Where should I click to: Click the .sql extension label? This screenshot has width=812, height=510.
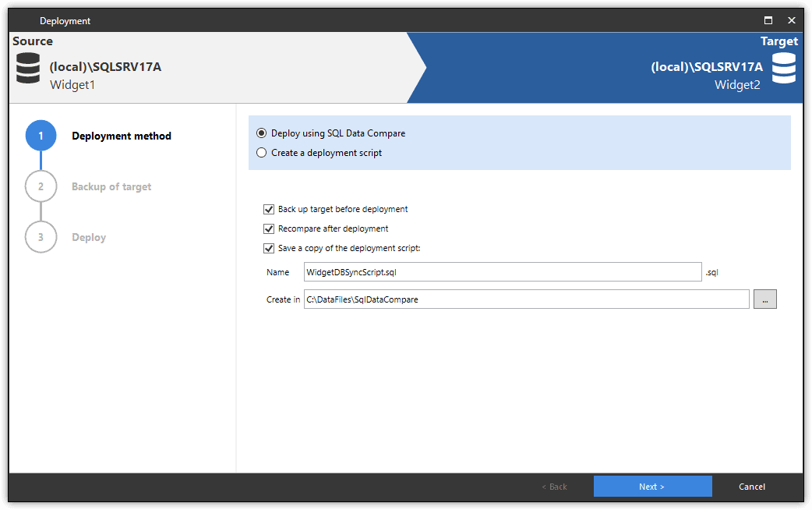pyautogui.click(x=712, y=272)
